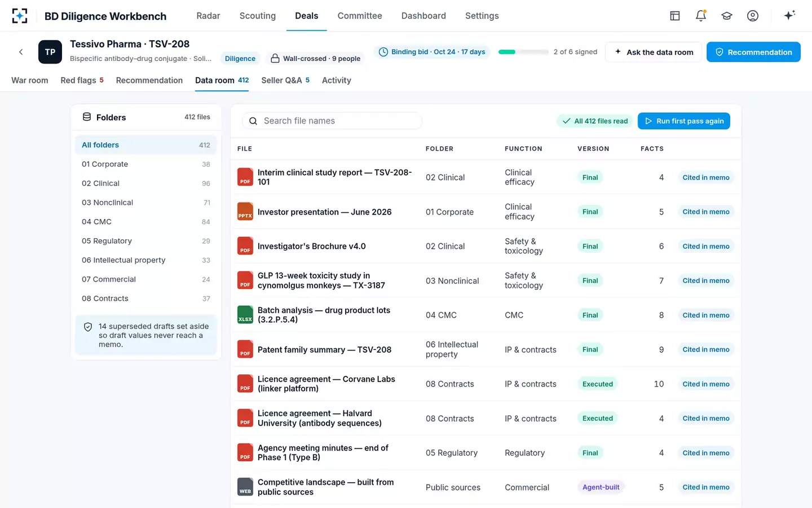Click the Executed tag for Corvane Labs agreement
812x508 pixels.
[597, 384]
